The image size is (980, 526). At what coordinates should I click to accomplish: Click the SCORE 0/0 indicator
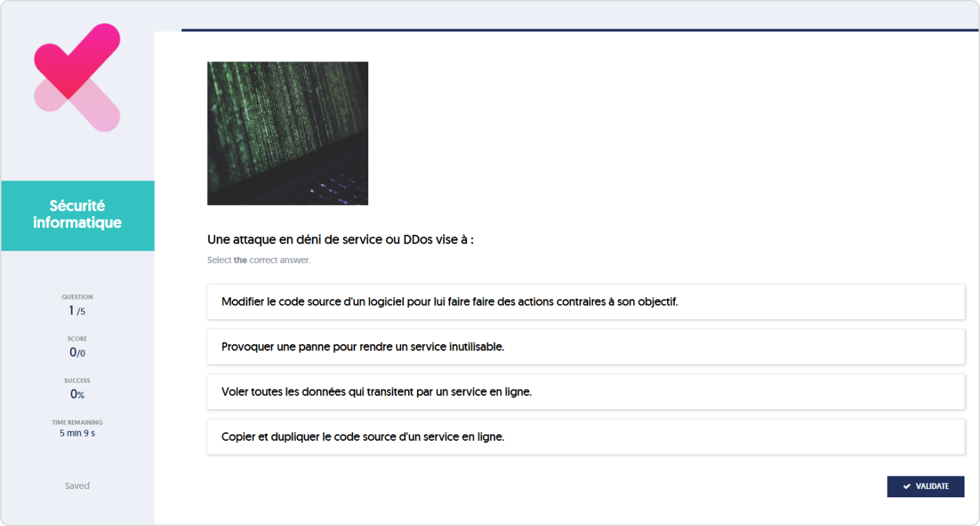tap(77, 346)
